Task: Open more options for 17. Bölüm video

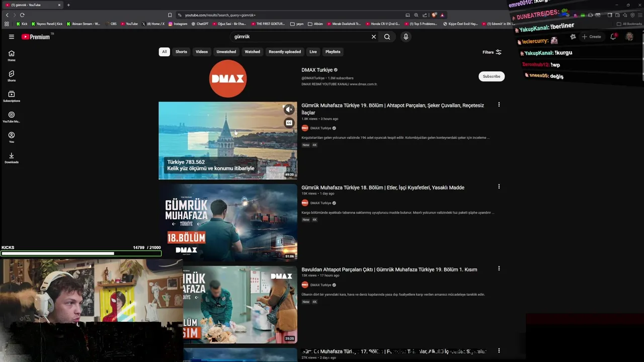Action: [x=499, y=350]
